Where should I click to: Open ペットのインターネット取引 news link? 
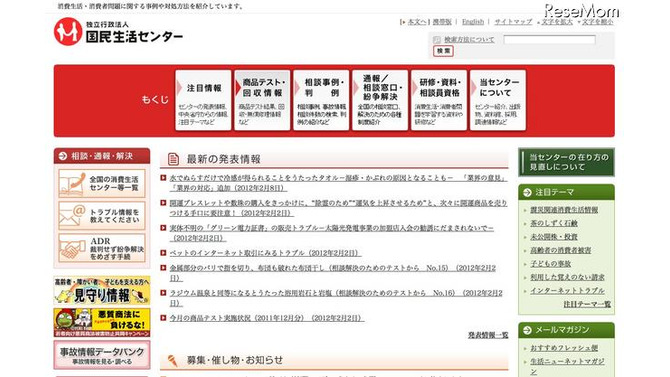click(265, 253)
